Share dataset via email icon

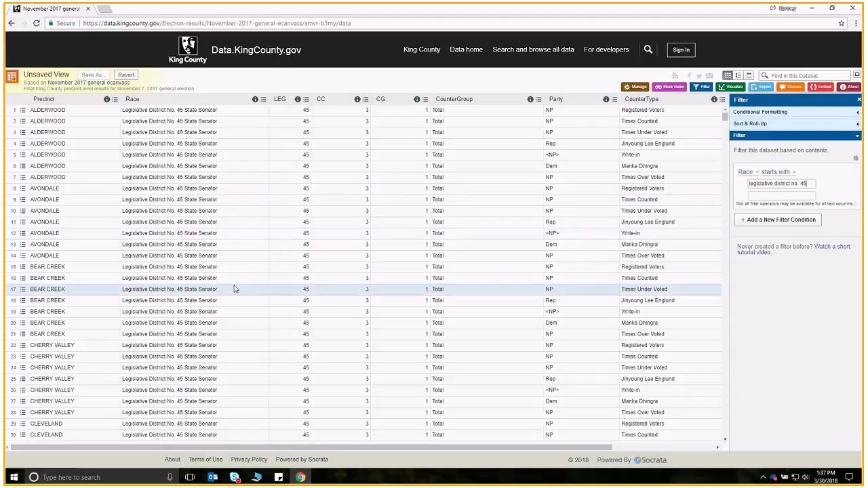(x=709, y=75)
